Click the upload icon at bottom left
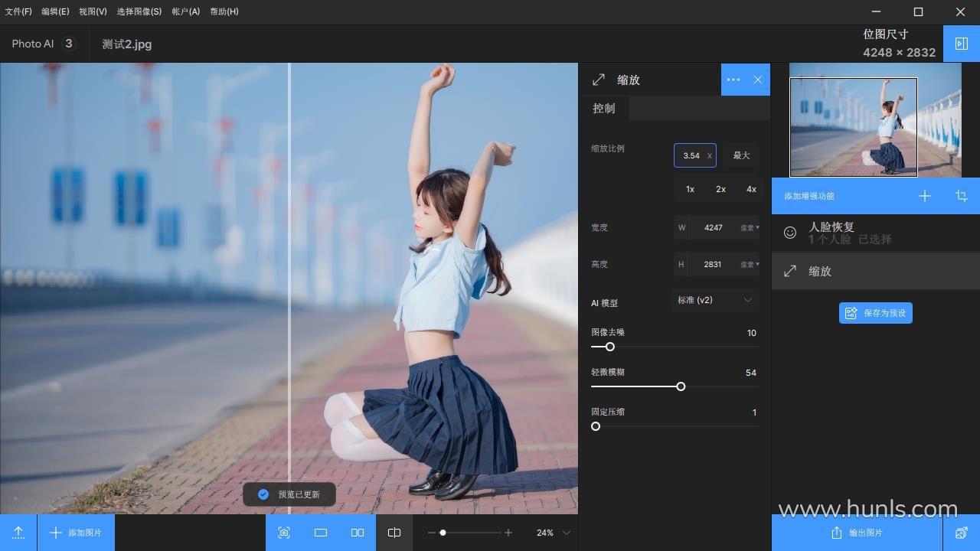980x551 pixels. coord(18,533)
